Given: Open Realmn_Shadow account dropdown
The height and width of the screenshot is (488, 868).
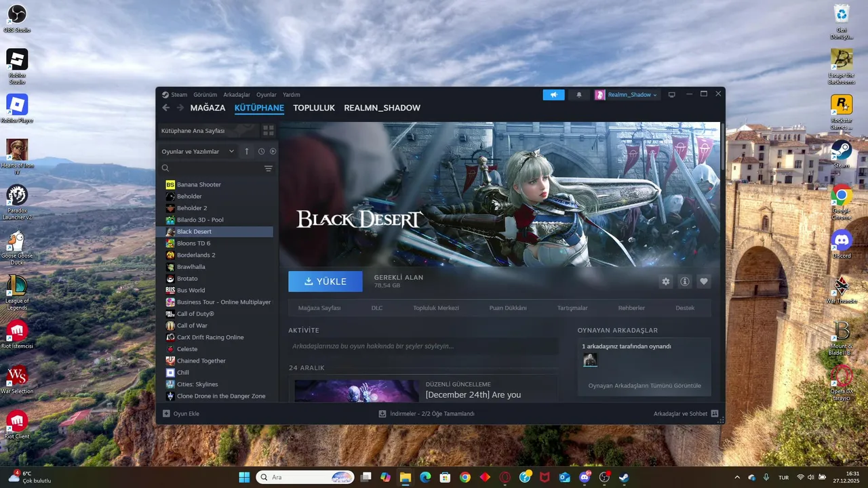Looking at the screenshot, I should [x=627, y=95].
